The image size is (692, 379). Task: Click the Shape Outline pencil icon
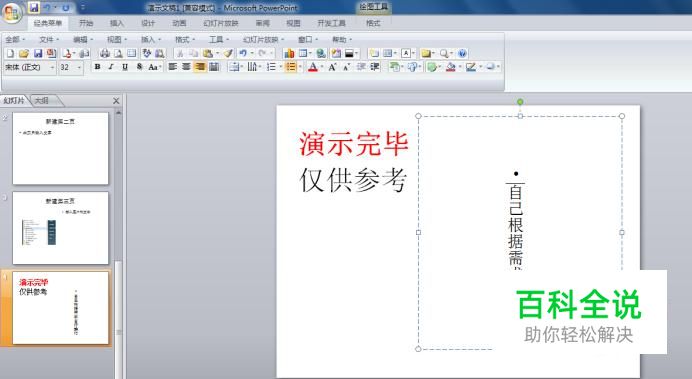pyautogui.click(x=471, y=67)
